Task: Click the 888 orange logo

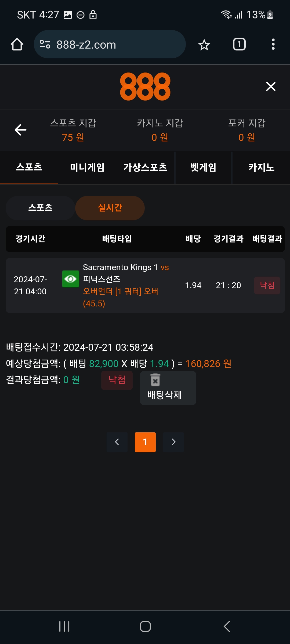Action: (145, 86)
